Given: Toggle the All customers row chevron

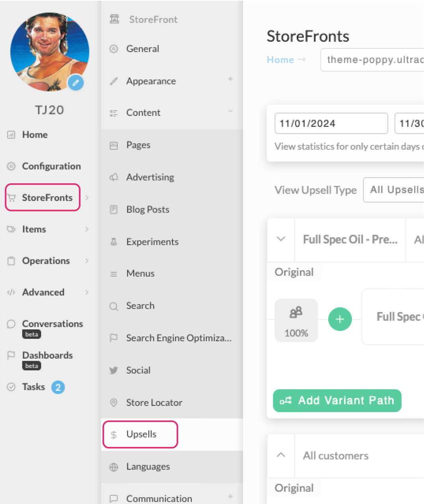Looking at the screenshot, I should (281, 455).
